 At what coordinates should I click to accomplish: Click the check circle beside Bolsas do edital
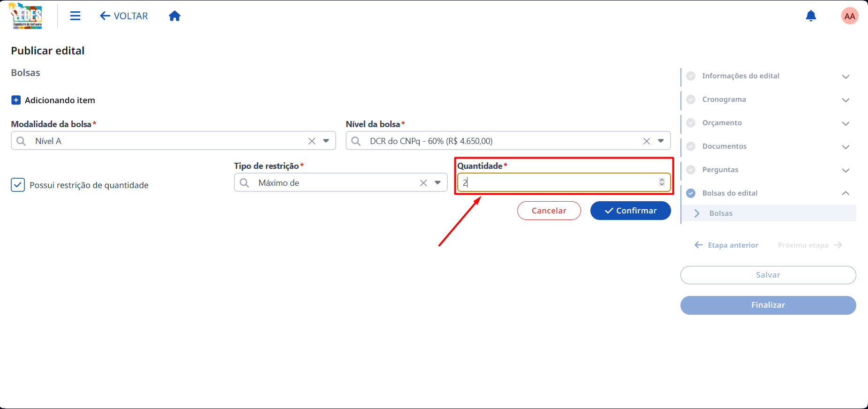tap(691, 193)
